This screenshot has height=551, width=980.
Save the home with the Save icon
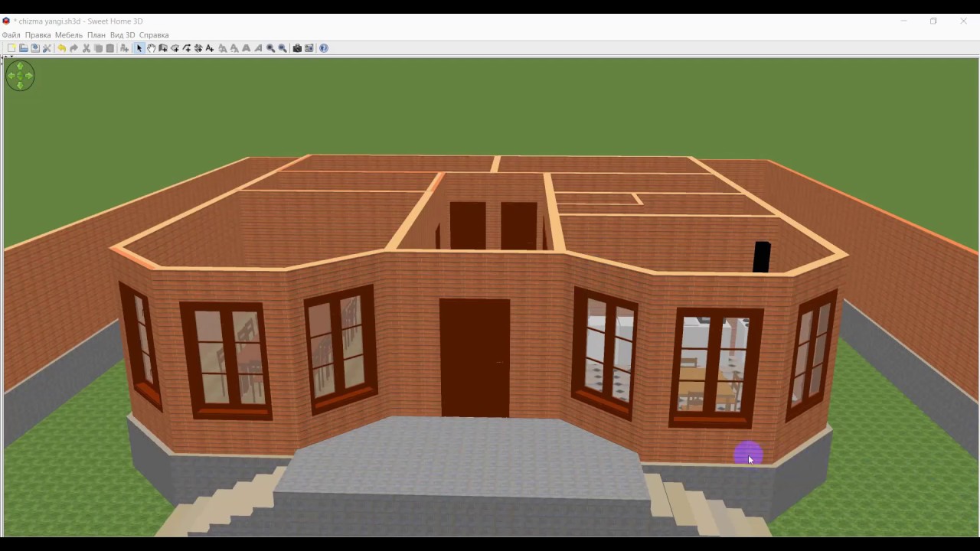(x=35, y=48)
